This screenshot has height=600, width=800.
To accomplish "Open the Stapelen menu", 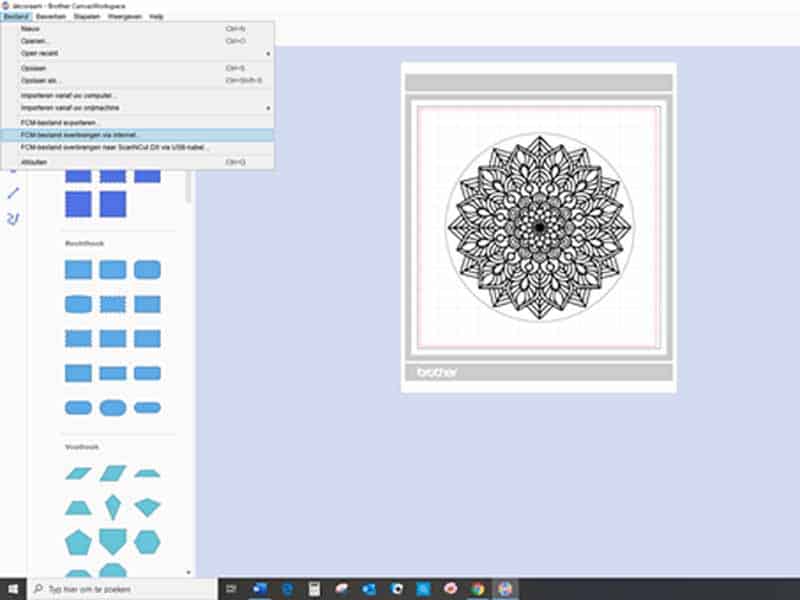I will point(87,16).
